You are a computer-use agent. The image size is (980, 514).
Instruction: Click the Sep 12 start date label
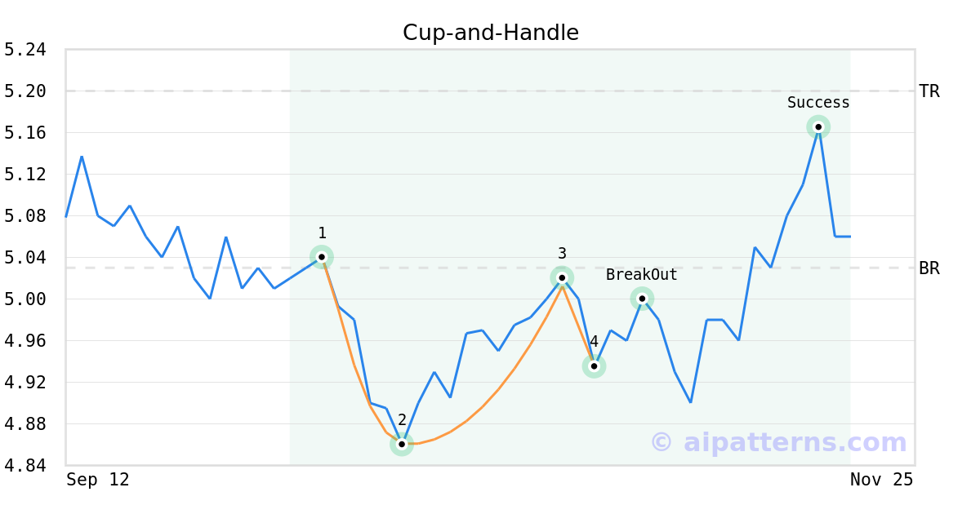(98, 480)
